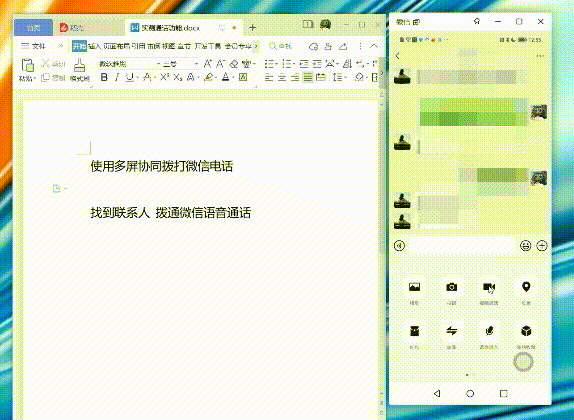
Task: Set paragraph alignment to justified
Action: tap(308, 77)
